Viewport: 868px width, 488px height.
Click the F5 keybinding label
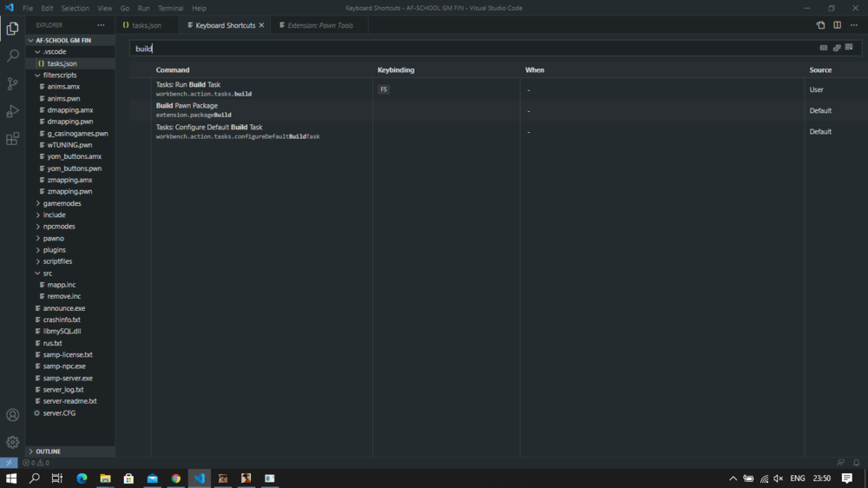384,89
